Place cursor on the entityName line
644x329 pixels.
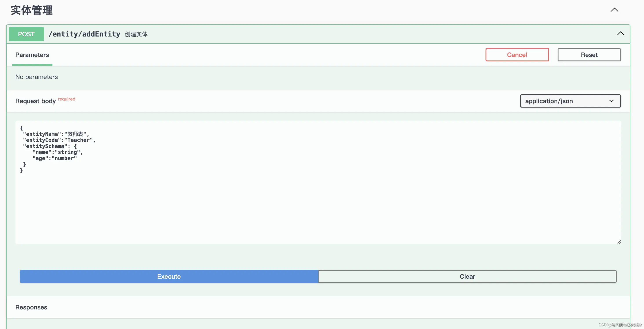(x=56, y=134)
